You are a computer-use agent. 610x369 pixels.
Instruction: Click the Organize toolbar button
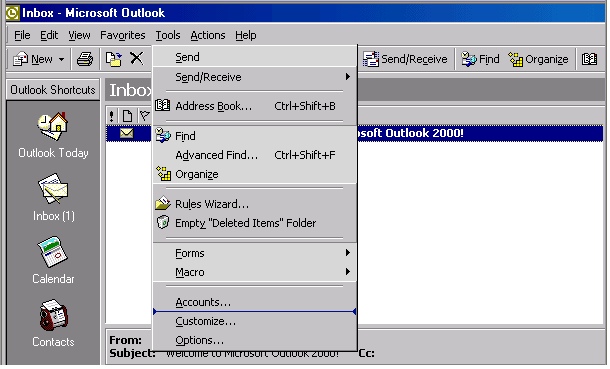pyautogui.click(x=538, y=59)
